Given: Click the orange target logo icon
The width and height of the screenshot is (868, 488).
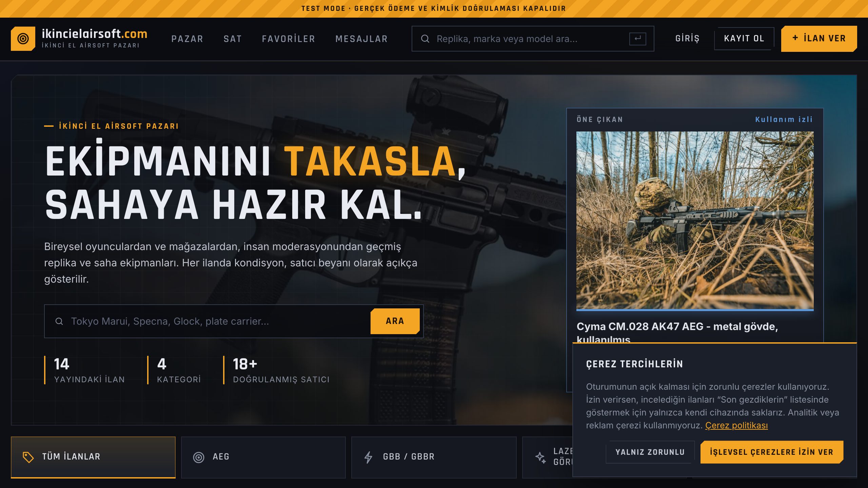Looking at the screenshot, I should 23,39.
